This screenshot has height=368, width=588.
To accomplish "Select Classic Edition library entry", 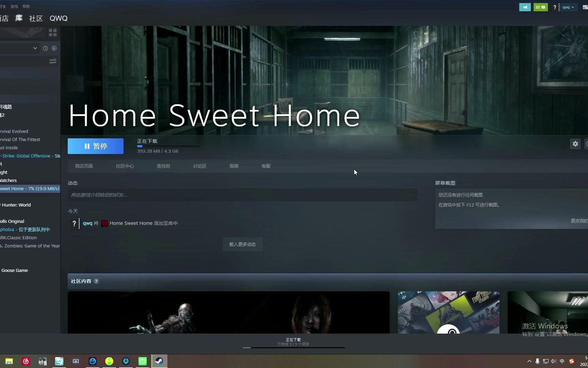I will [30, 237].
